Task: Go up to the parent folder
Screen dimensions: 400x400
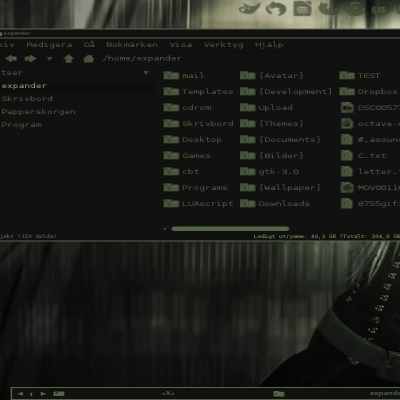Action: [68, 59]
